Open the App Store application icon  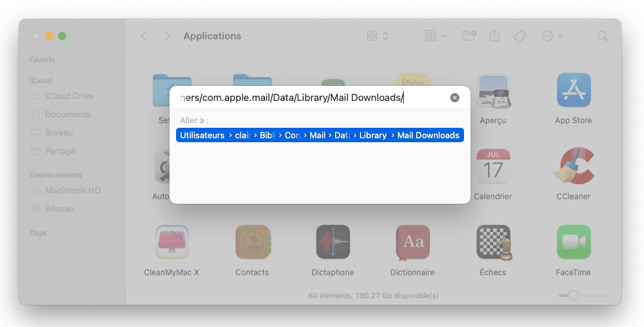point(573,90)
